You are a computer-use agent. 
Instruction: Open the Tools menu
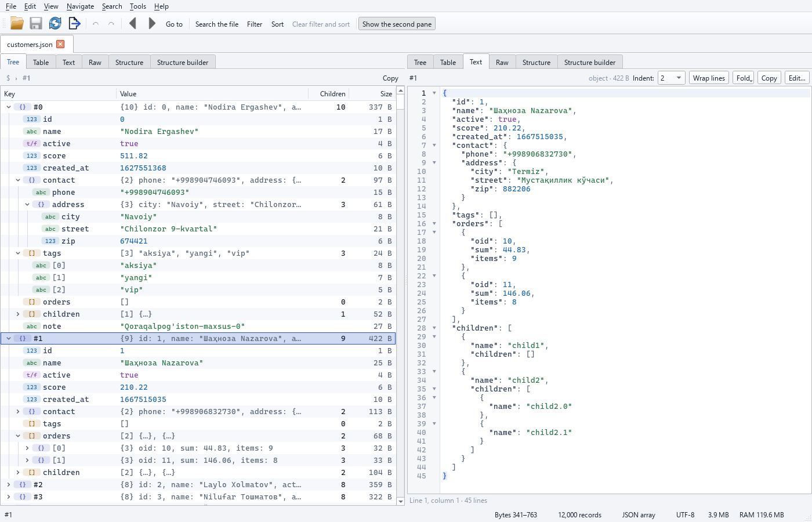138,6
